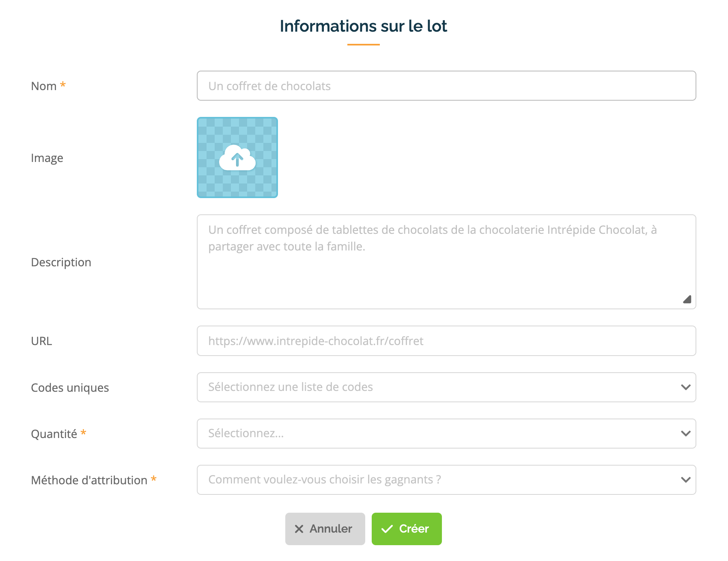Click the "Nom" field label
This screenshot has height=561, width=728.
(x=44, y=86)
